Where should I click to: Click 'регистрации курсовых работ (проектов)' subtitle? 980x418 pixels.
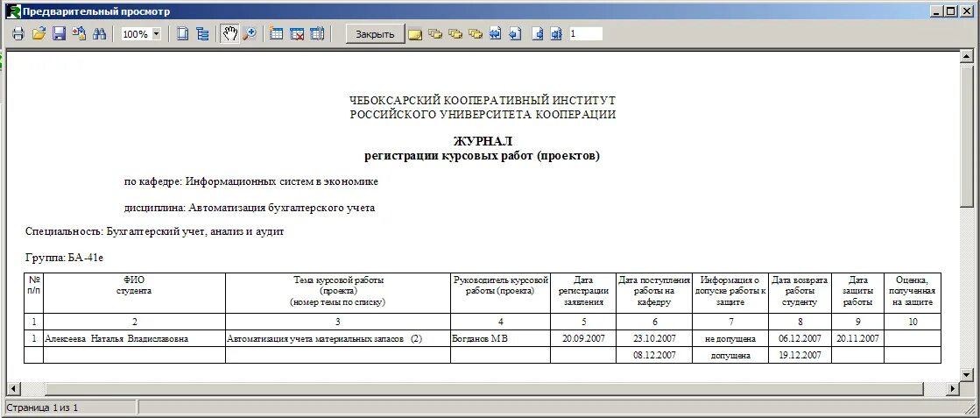[x=482, y=156]
